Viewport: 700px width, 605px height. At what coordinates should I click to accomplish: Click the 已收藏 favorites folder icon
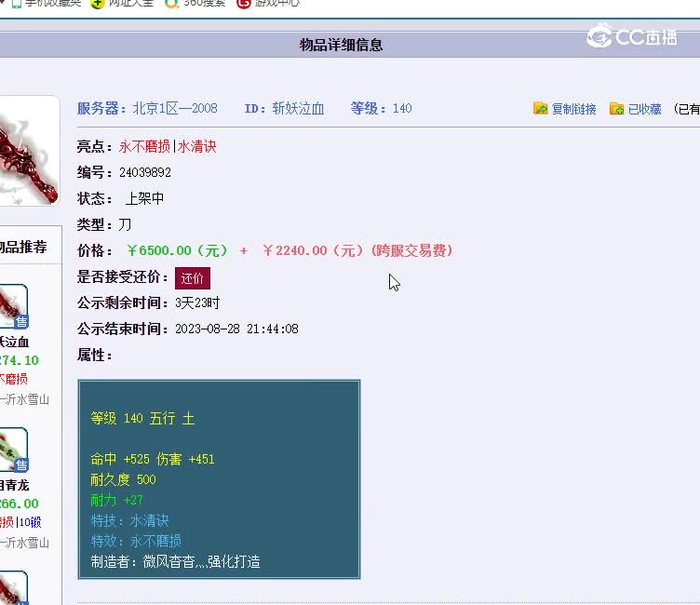[616, 108]
